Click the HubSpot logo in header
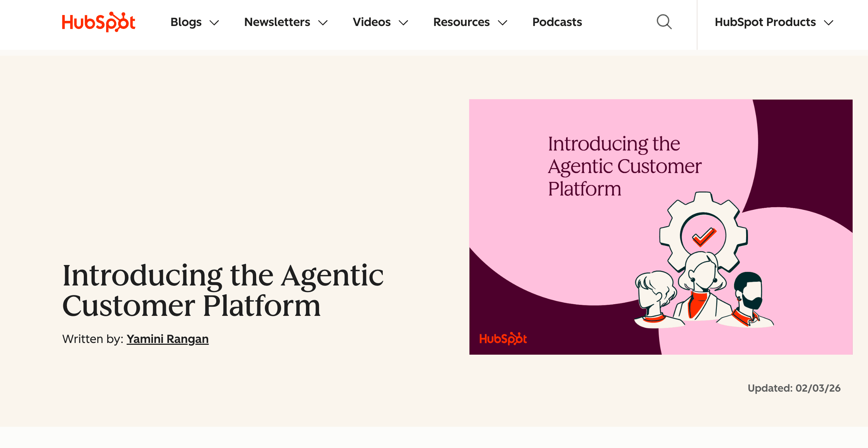 98,22
